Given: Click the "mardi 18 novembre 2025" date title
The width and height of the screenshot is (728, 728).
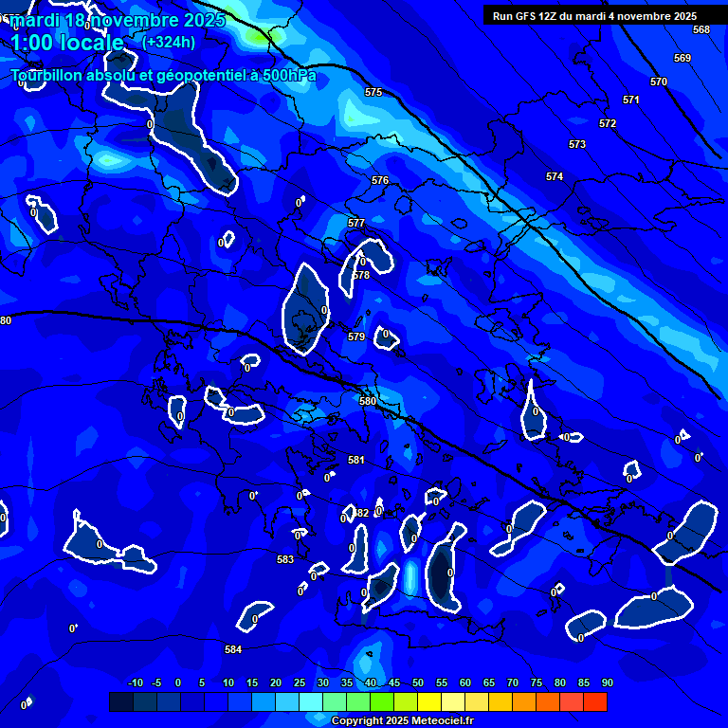Looking at the screenshot, I should [x=118, y=19].
